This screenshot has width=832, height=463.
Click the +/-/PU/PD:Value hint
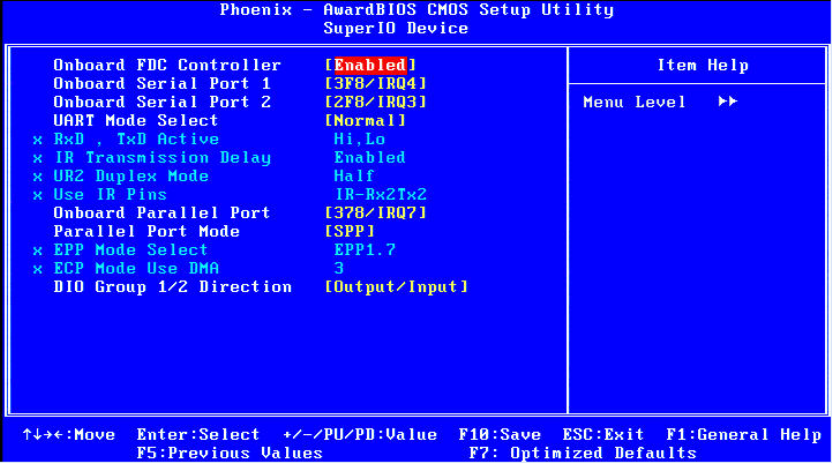[360, 435]
